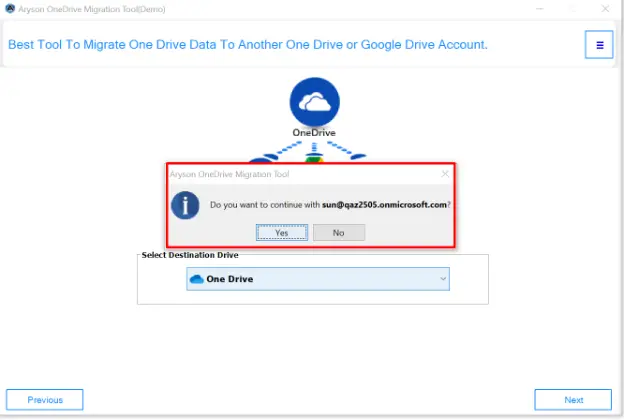
Task: Click the partially hidden Google Drive icon
Action: point(315,160)
